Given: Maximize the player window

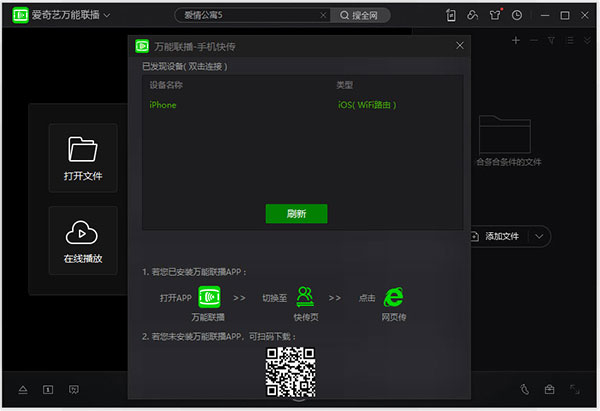Looking at the screenshot, I should click(x=565, y=15).
